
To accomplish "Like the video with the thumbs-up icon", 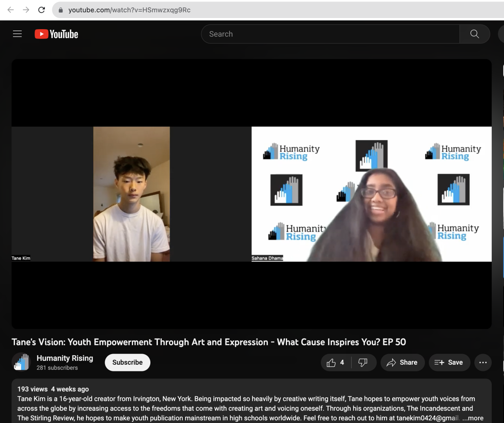I will pyautogui.click(x=331, y=362).
